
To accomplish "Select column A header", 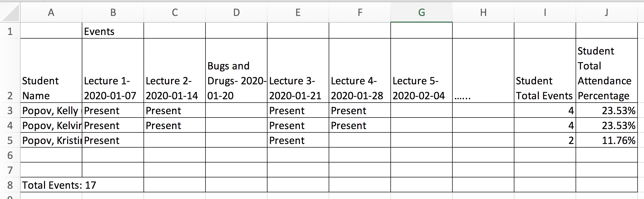I will point(51,12).
